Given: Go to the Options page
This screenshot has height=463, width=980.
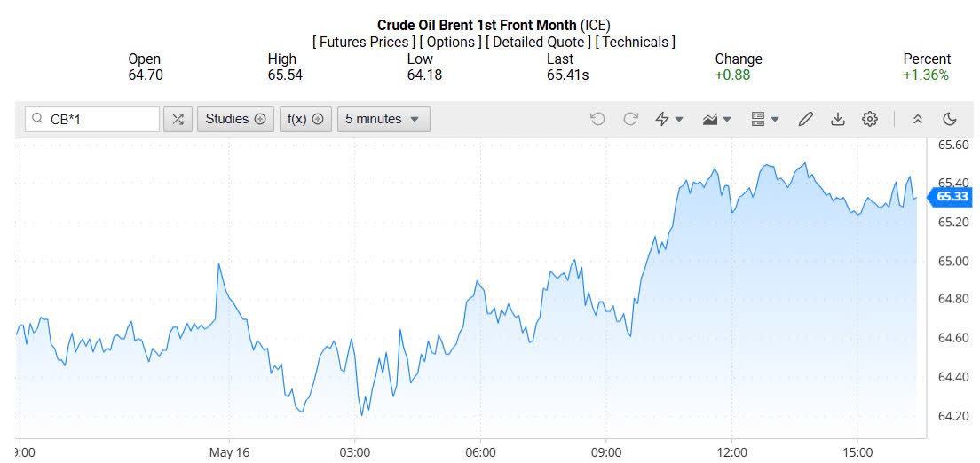Looking at the screenshot, I should [x=451, y=42].
